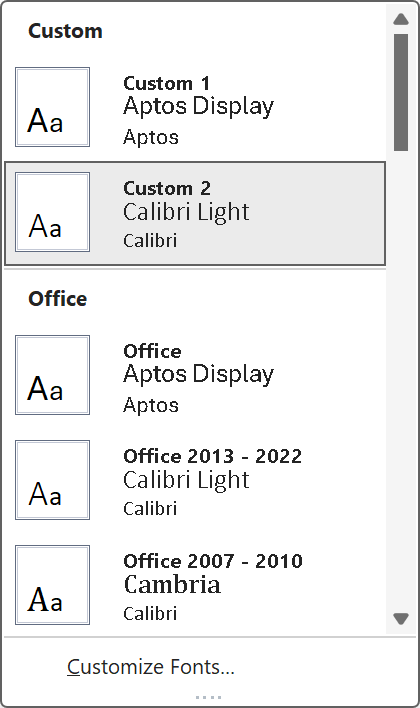Click the Custom 1 Aa preview thumbnail
This screenshot has height=708, width=420.
tap(52, 107)
